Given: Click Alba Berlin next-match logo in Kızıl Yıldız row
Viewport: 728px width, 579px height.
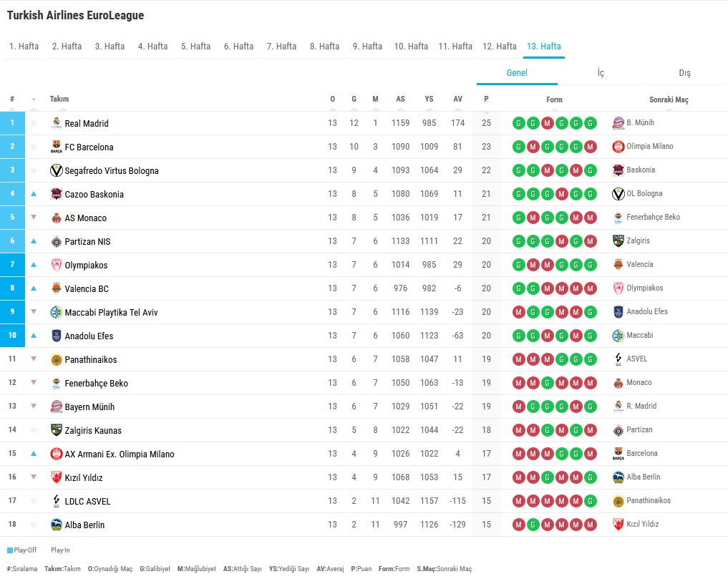Looking at the screenshot, I should click(618, 477).
